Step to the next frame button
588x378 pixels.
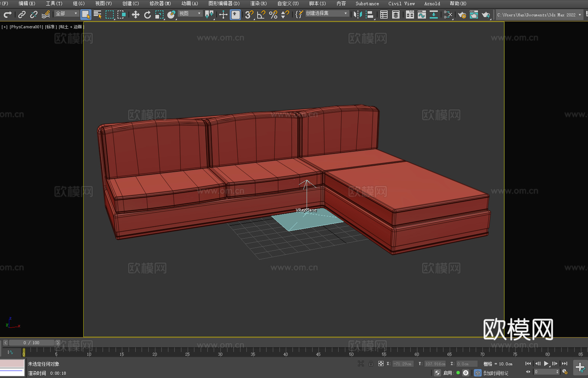tap(555, 364)
